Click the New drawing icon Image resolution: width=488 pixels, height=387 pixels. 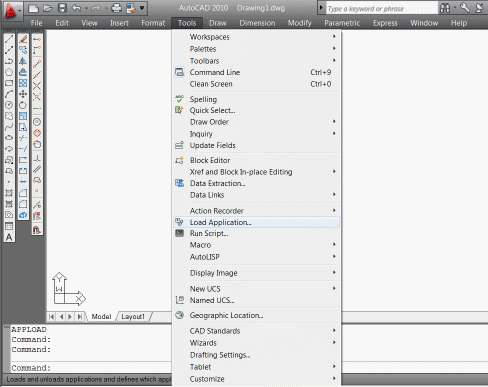pos(33,8)
